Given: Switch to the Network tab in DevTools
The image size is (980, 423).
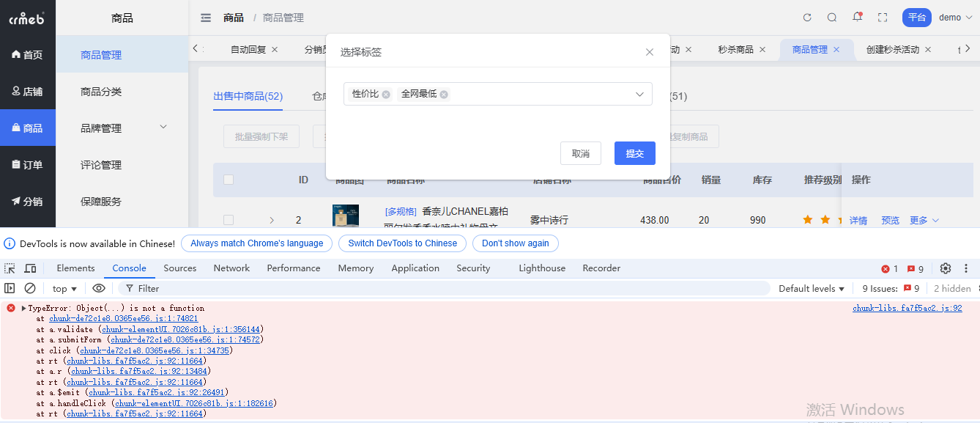Looking at the screenshot, I should pos(231,268).
